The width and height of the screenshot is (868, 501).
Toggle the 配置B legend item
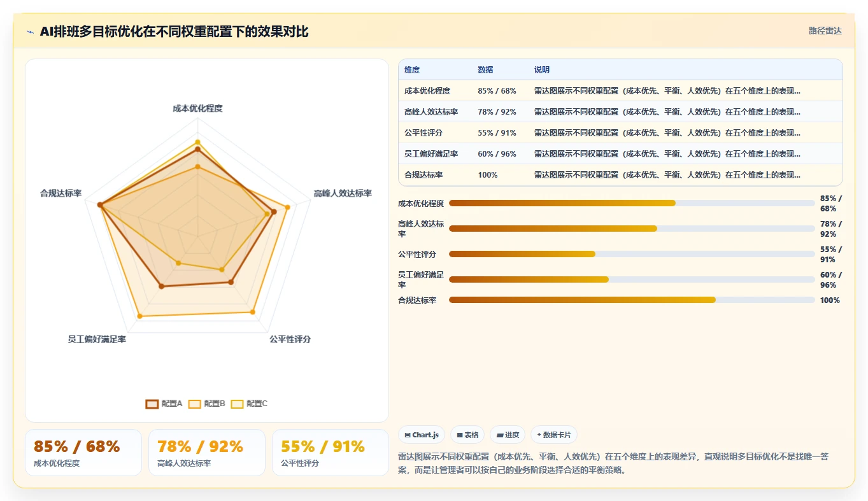tap(207, 404)
